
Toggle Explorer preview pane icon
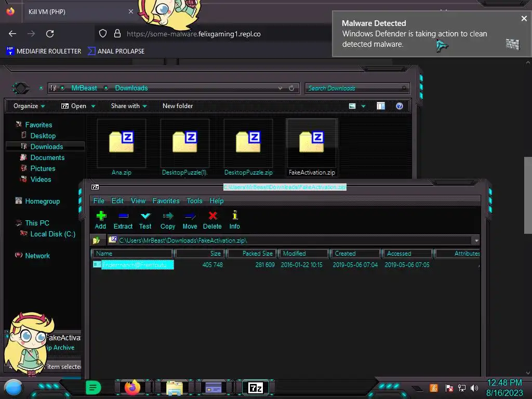[x=381, y=106]
